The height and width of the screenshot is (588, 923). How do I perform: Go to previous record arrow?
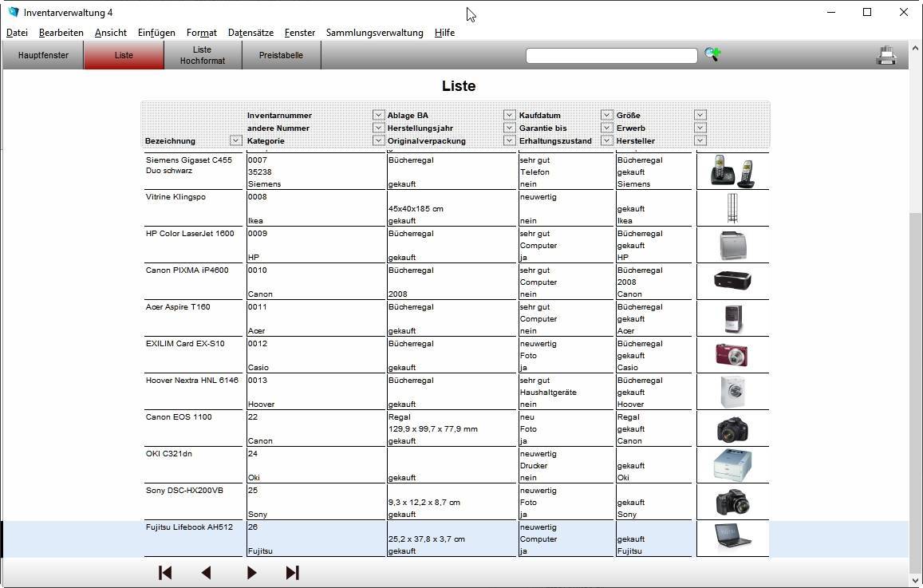[x=207, y=573]
